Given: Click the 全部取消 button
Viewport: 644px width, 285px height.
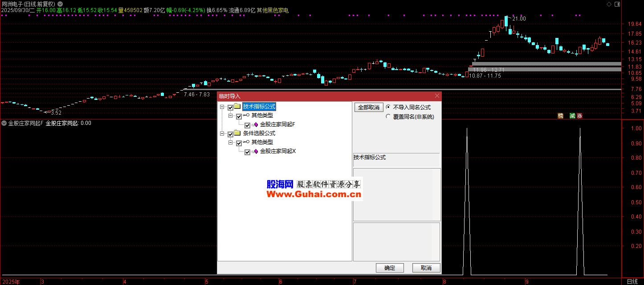Looking at the screenshot, I should pyautogui.click(x=369, y=107).
